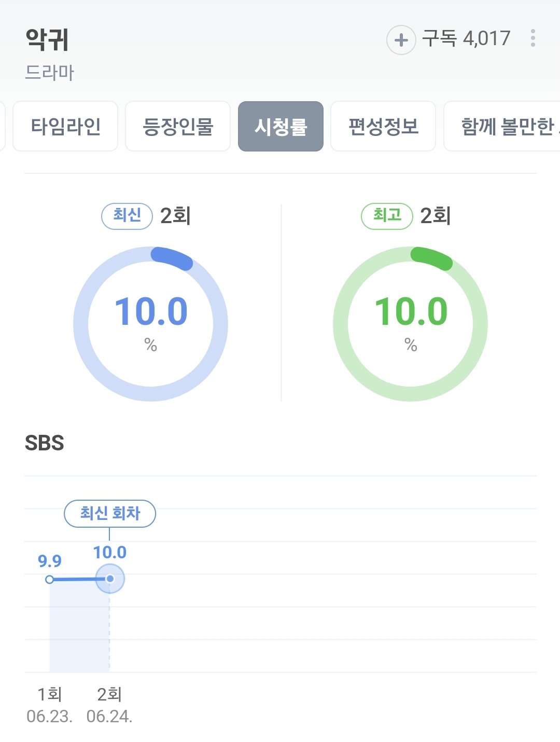Tap the green highest rating donut chart

[411, 324]
